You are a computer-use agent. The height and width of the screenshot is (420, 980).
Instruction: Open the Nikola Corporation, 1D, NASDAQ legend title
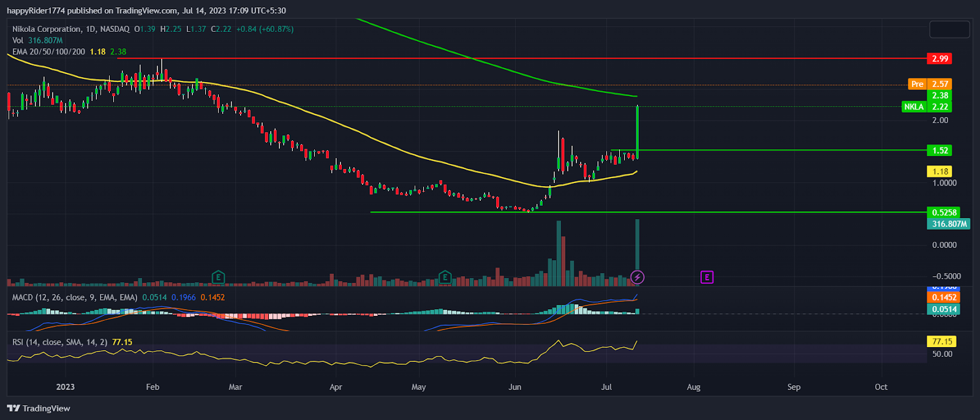coord(70,29)
